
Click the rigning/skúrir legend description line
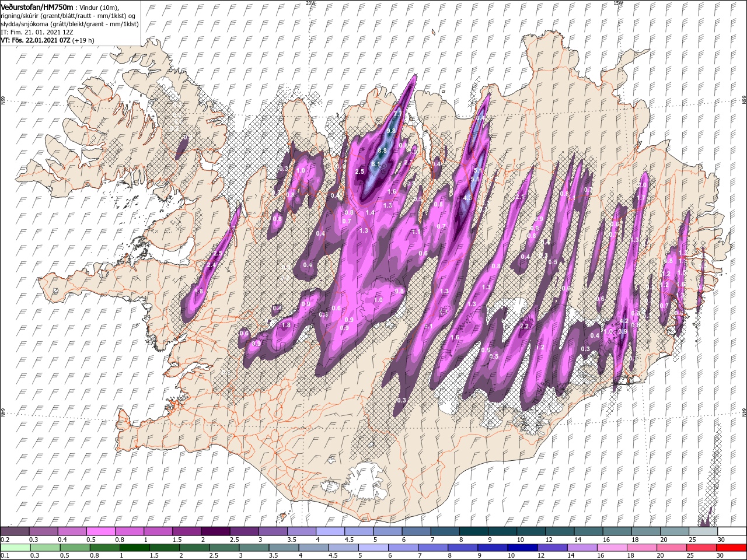pyautogui.click(x=68, y=15)
